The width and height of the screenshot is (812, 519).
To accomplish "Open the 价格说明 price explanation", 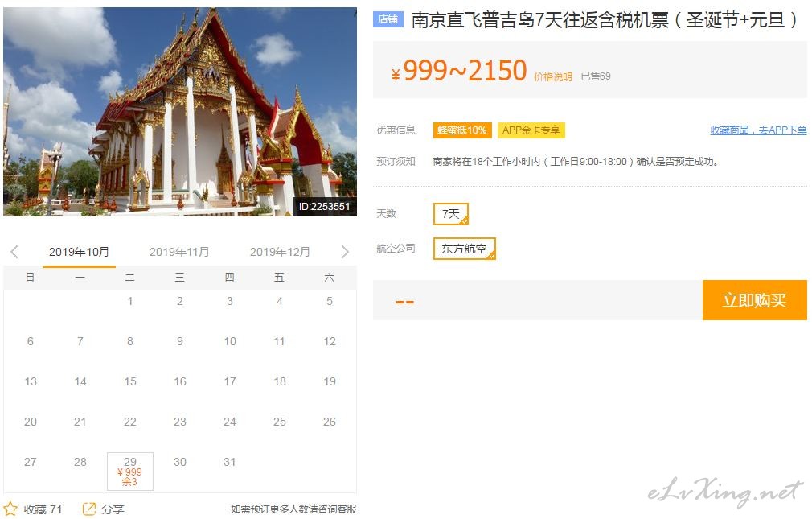I will pos(552,76).
